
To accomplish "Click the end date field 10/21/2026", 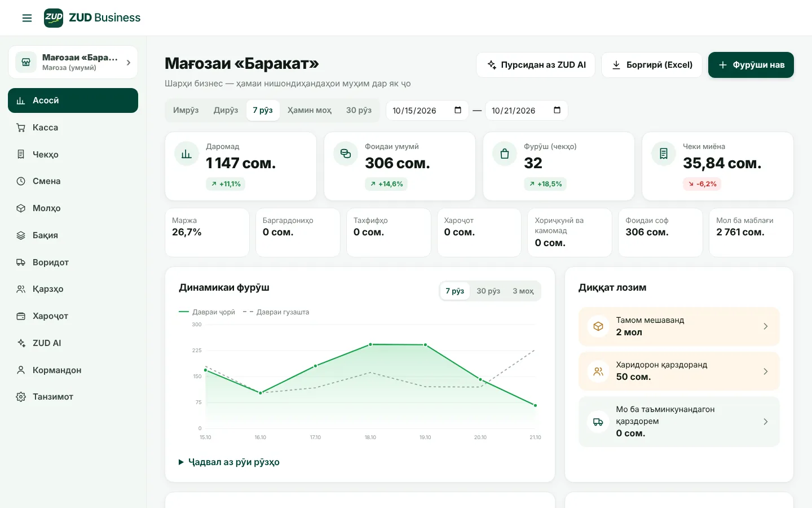I will point(527,110).
